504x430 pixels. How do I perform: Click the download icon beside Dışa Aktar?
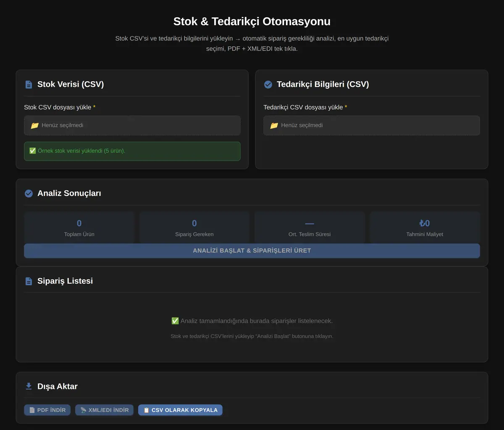29,386
